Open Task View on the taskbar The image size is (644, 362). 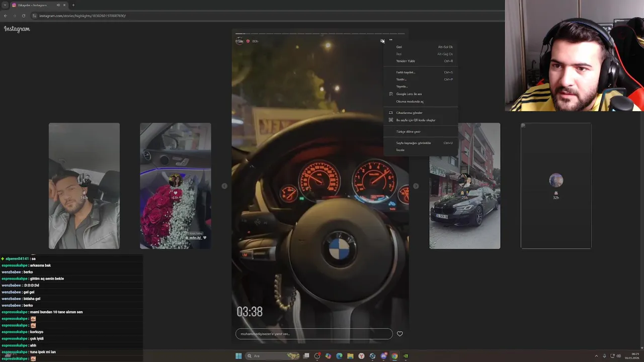pos(306,356)
